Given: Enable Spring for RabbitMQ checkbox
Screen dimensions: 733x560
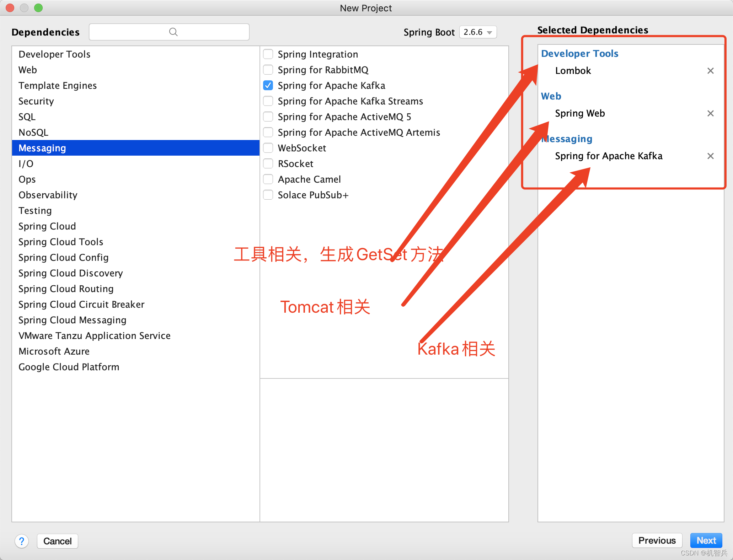Looking at the screenshot, I should pos(268,70).
